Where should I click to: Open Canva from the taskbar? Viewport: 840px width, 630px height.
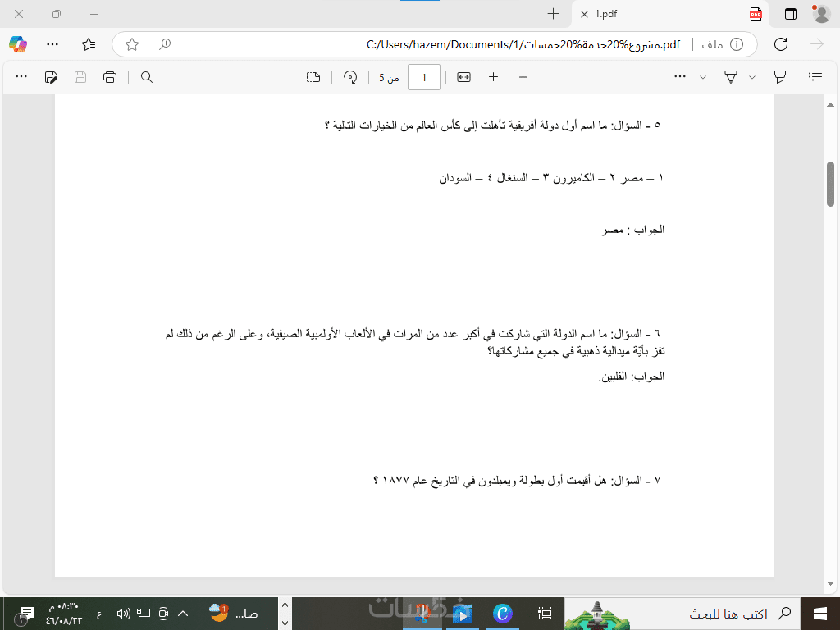pos(503,614)
